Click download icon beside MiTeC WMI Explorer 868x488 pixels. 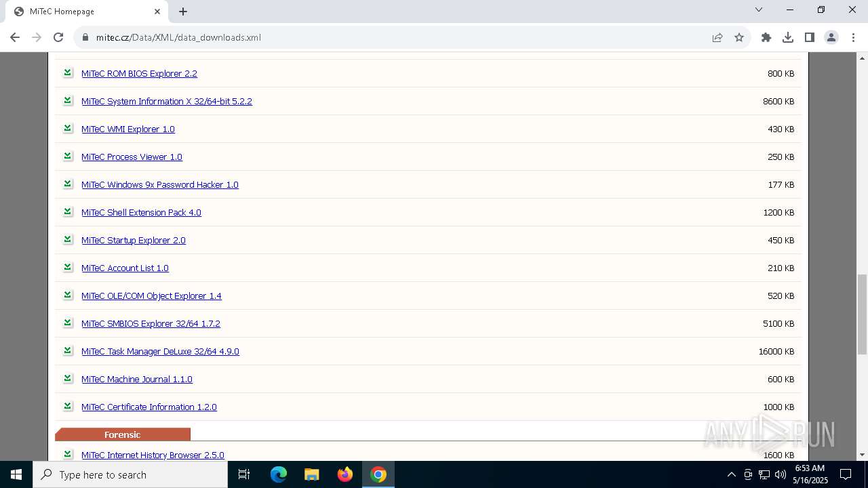pos(68,128)
